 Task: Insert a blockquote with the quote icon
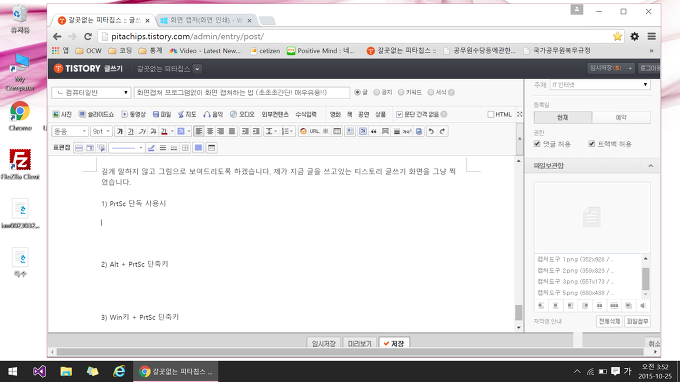pos(374,131)
